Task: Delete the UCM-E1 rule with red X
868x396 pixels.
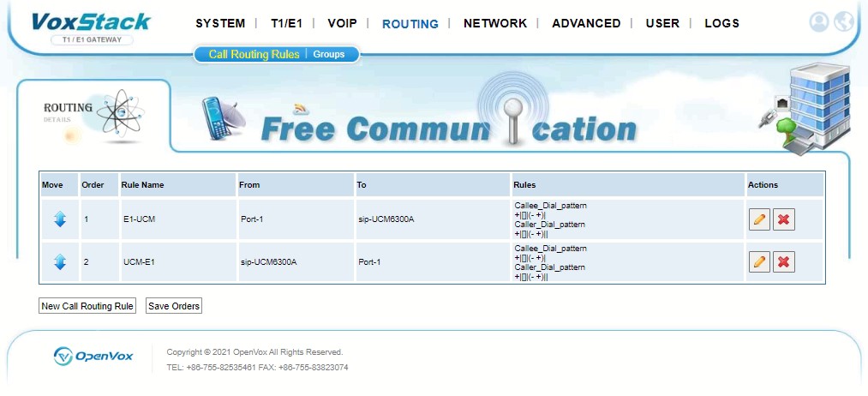Action: [783, 262]
